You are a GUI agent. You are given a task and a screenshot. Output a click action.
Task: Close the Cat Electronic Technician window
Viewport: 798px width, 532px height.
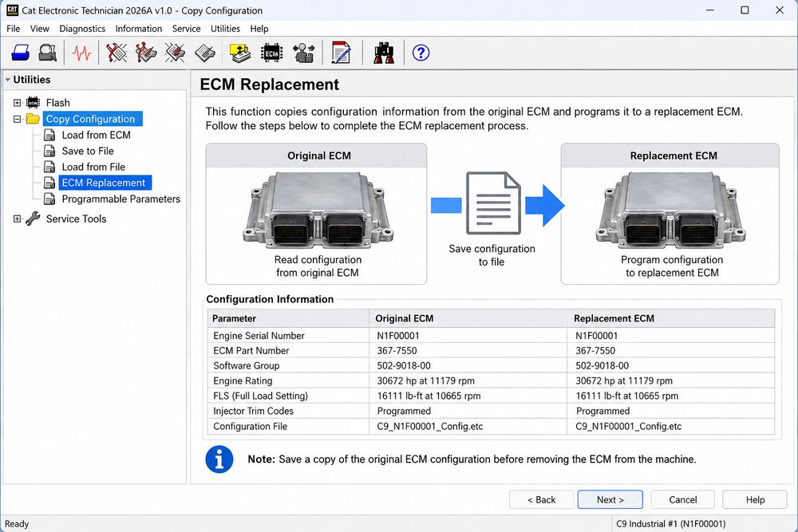tap(779, 10)
